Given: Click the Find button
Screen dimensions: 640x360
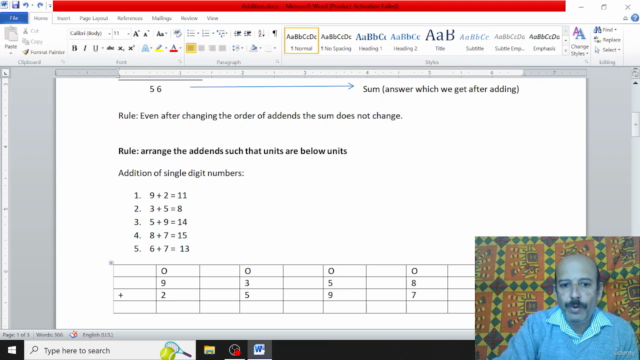Looking at the screenshot, I should (605, 30).
